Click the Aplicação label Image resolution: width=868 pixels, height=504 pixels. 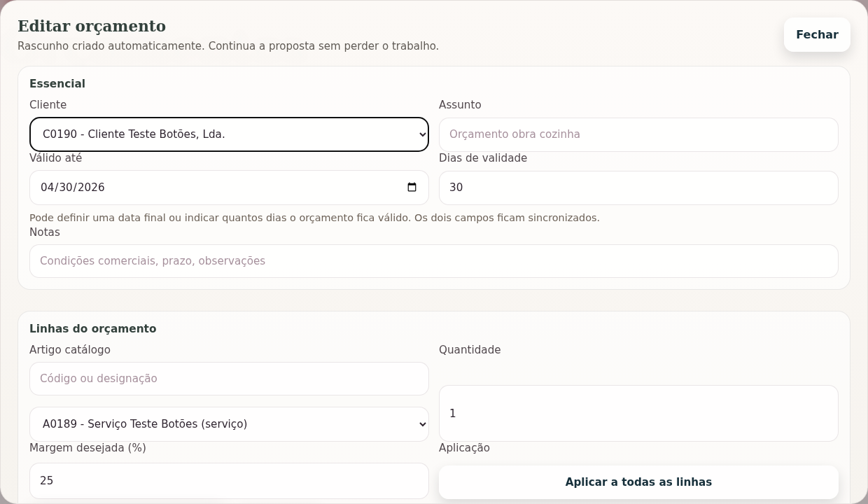pos(464,448)
